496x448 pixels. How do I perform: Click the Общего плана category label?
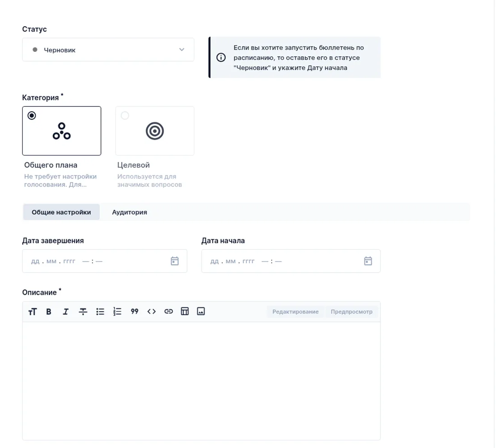click(51, 165)
